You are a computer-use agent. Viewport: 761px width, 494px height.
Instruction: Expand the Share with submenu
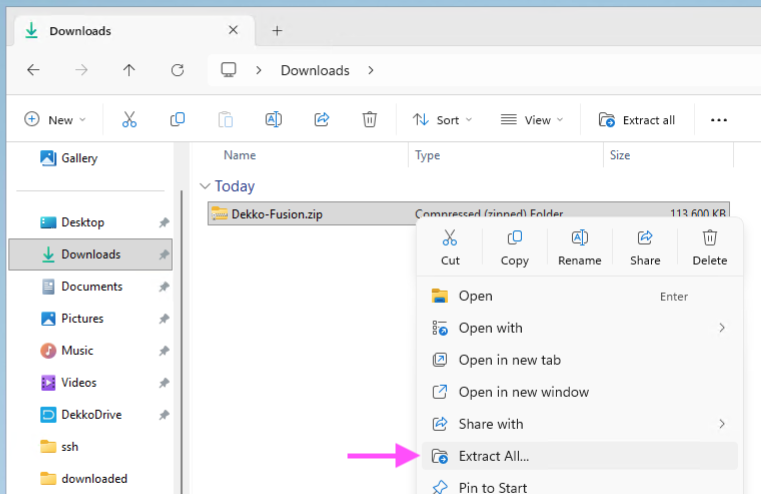(x=722, y=424)
